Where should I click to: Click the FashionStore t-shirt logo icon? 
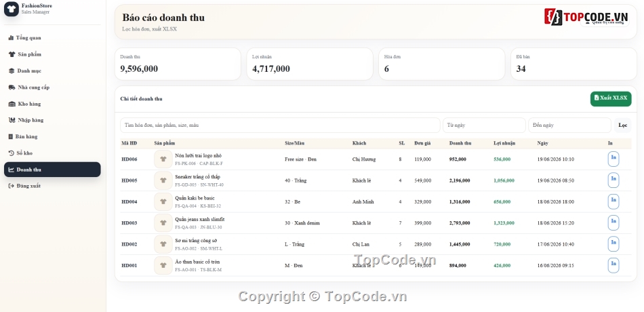[x=12, y=9]
